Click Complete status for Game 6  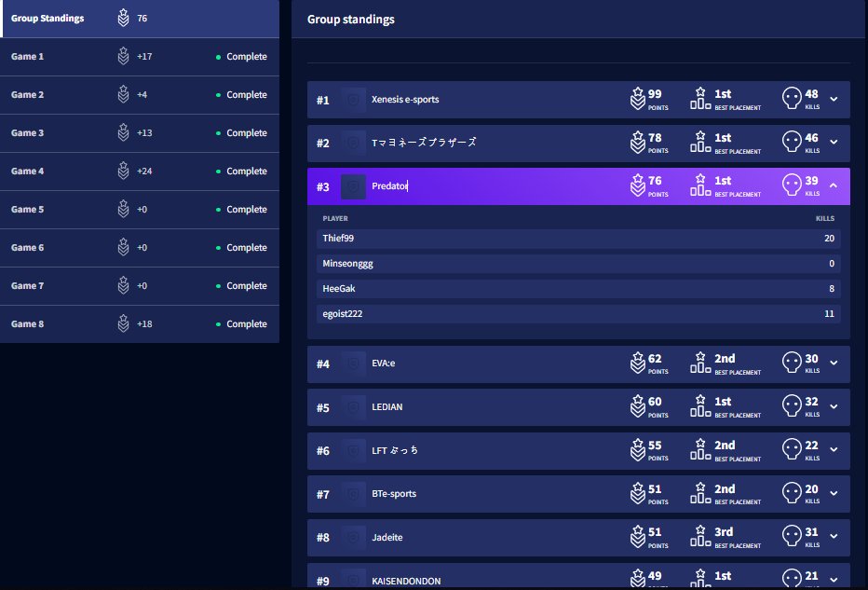pyautogui.click(x=241, y=248)
